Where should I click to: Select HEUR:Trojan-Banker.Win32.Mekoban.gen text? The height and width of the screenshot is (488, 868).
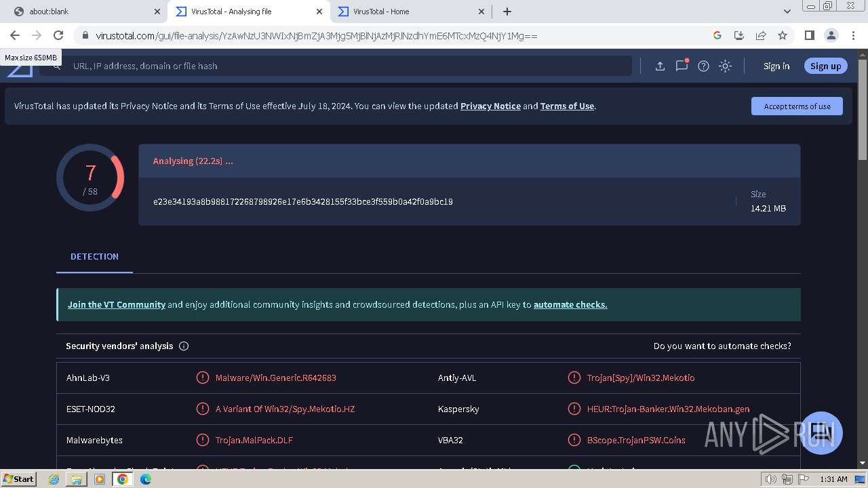point(668,409)
